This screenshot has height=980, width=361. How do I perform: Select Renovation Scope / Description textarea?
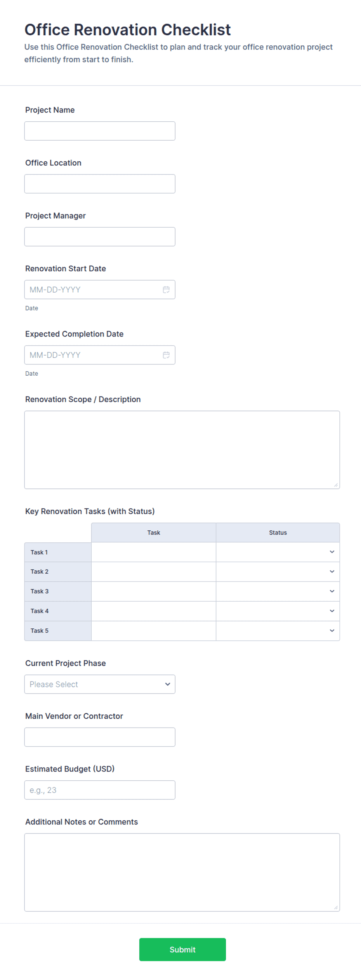coord(182,450)
